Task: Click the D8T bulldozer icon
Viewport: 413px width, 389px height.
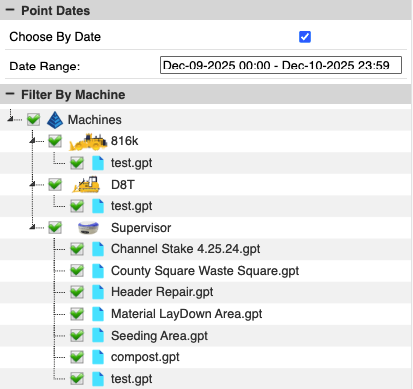Action: pos(86,185)
